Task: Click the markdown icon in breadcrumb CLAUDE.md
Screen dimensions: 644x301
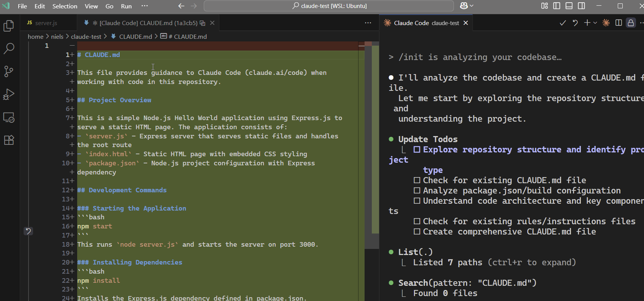Action: [113, 36]
